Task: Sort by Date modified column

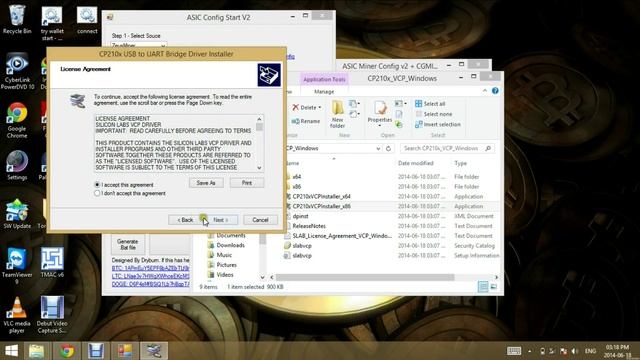Action: (416, 163)
